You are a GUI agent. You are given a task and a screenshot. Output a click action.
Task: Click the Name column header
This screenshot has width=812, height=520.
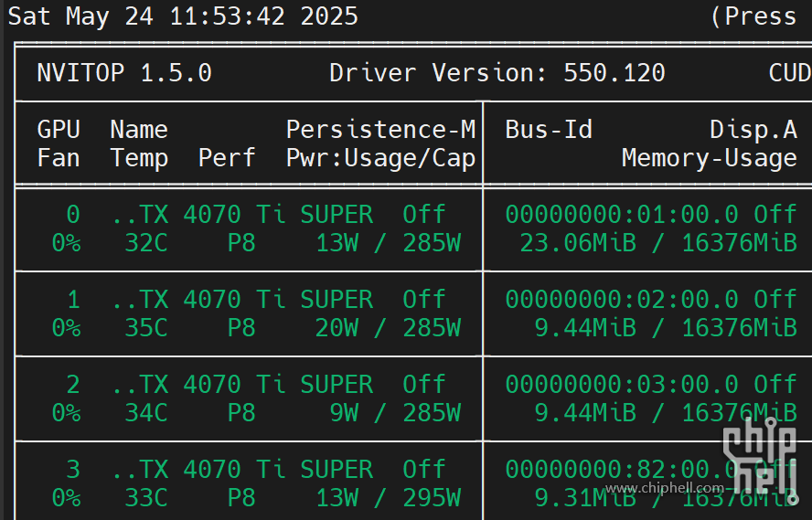pyautogui.click(x=139, y=130)
